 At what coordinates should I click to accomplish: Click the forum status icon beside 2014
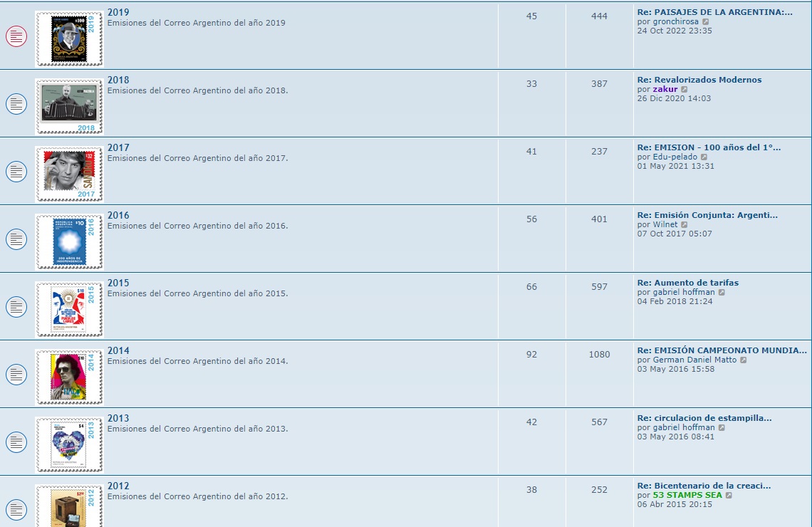coord(16,375)
